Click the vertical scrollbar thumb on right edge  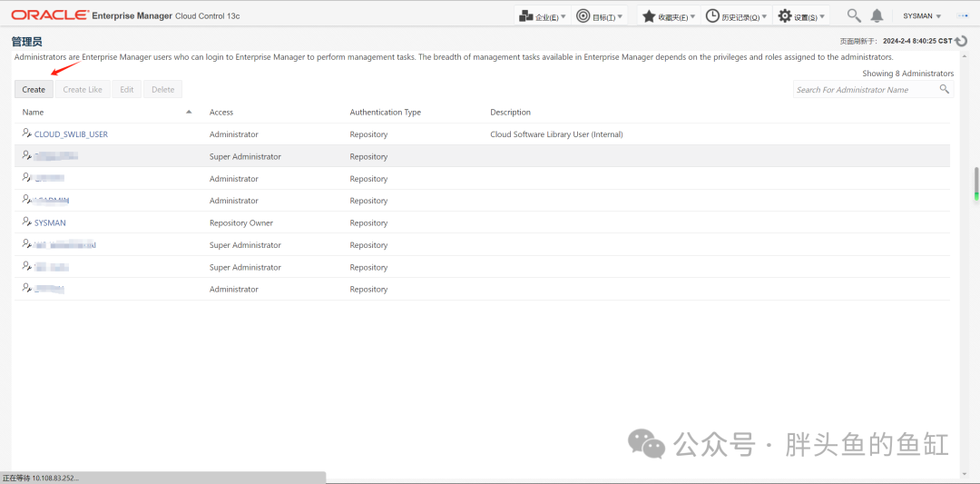[x=976, y=183]
